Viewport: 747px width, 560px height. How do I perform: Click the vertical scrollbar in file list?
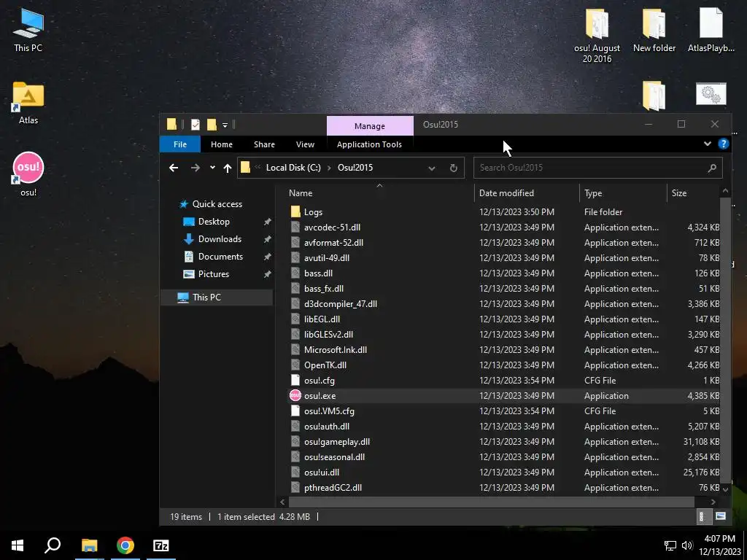[x=725, y=339]
